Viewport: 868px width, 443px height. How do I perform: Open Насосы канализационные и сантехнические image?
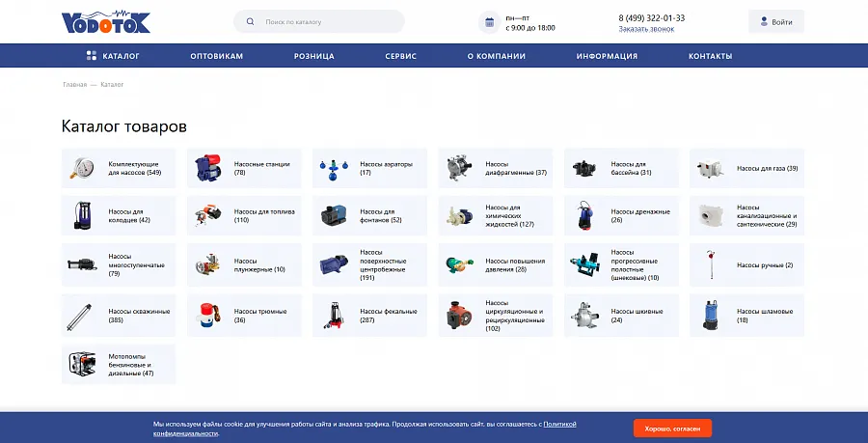coord(710,215)
